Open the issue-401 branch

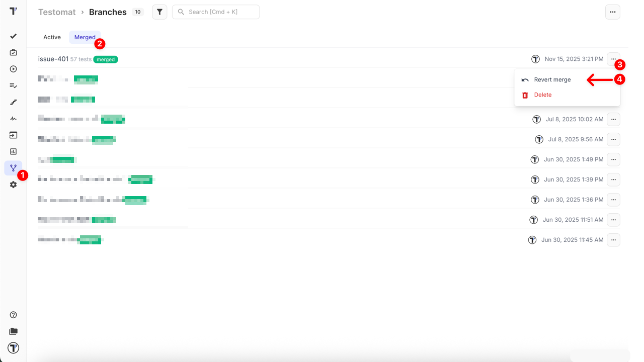[x=53, y=59]
